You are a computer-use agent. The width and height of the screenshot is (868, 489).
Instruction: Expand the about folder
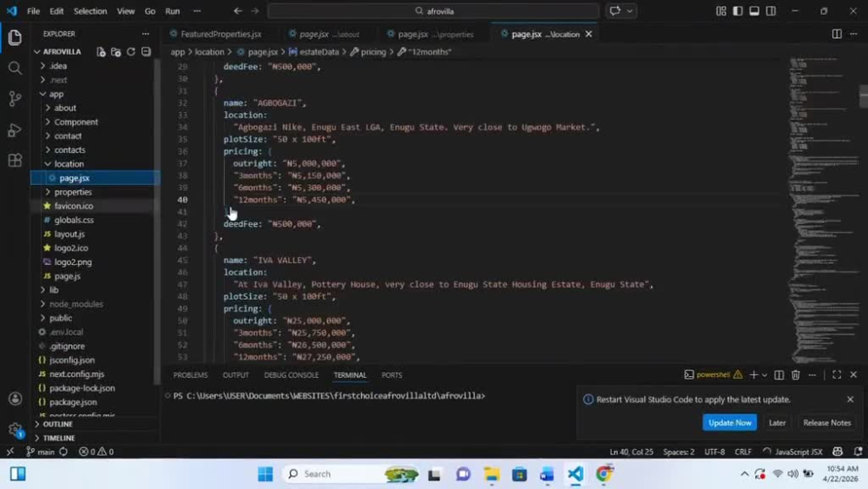48,108
